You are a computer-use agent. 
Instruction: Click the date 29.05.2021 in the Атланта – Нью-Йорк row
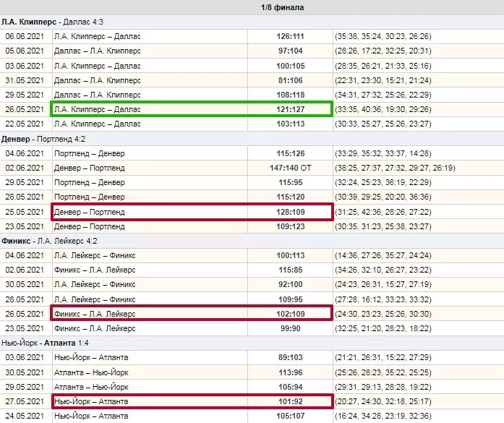point(25,387)
